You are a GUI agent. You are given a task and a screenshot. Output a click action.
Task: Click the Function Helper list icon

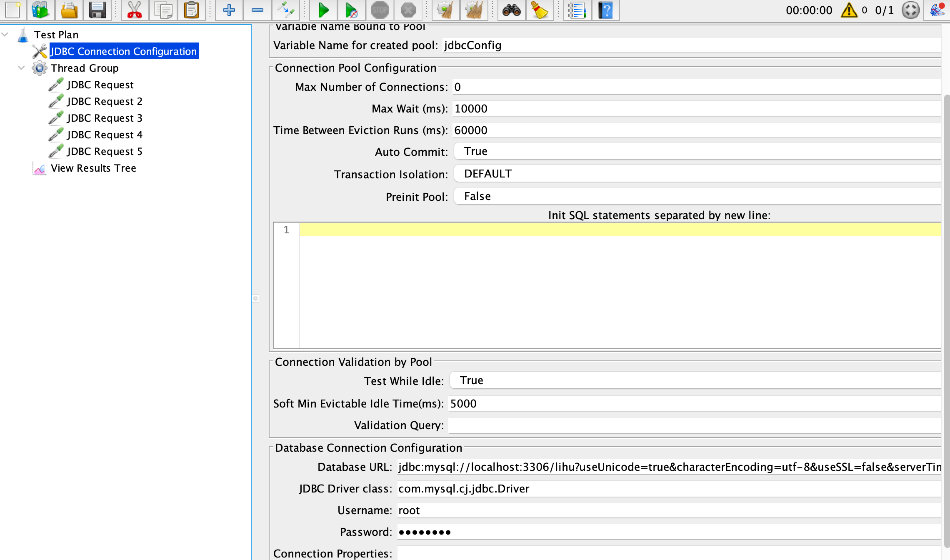577,10
